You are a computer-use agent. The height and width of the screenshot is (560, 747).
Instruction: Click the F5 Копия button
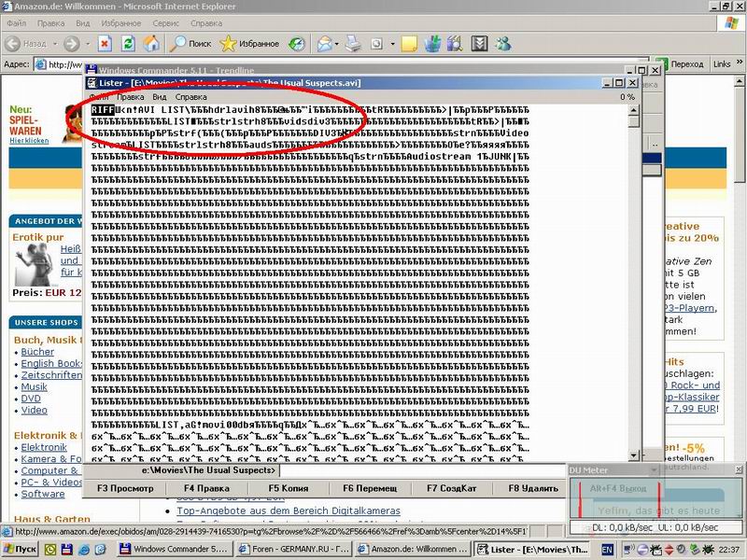(x=289, y=488)
